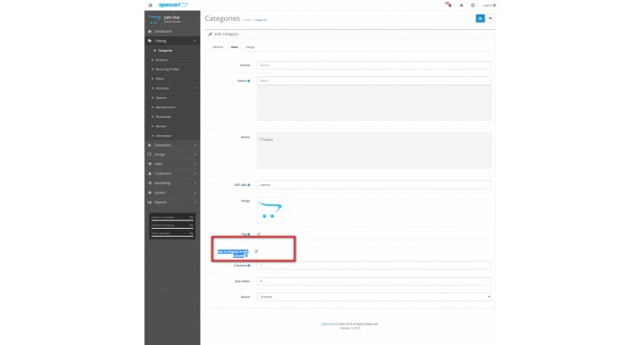The image size is (644, 345).
Task: Open Downloads in the Catalog submenu
Action: (x=172, y=117)
